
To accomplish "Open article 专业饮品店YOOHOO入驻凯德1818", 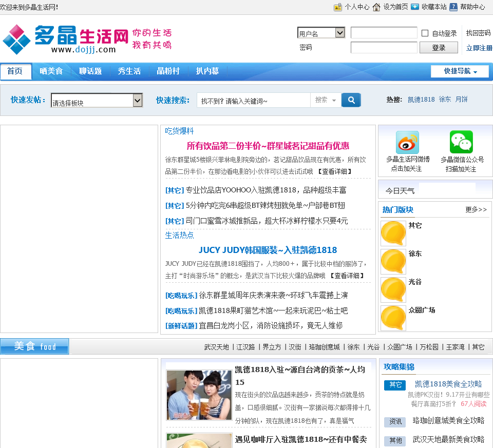I will point(266,190).
